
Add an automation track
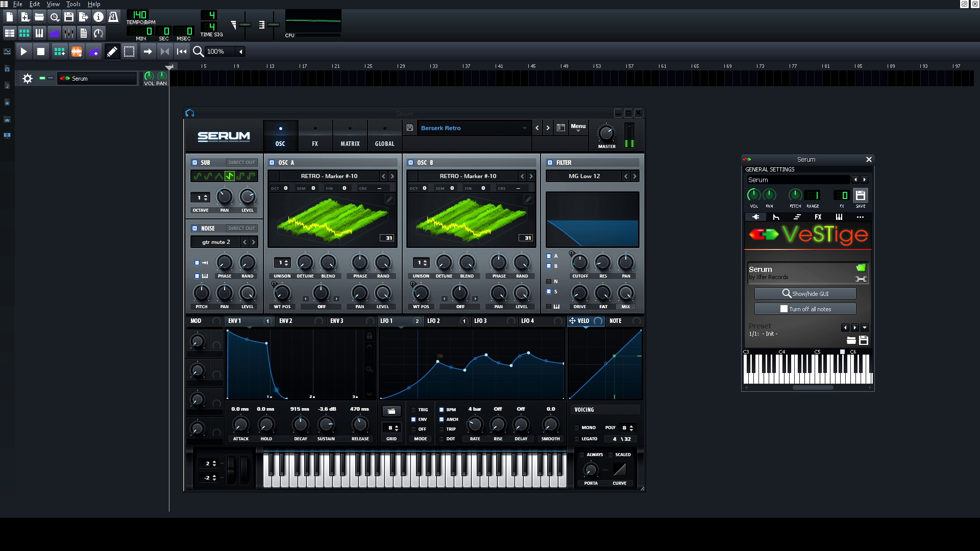point(93,52)
